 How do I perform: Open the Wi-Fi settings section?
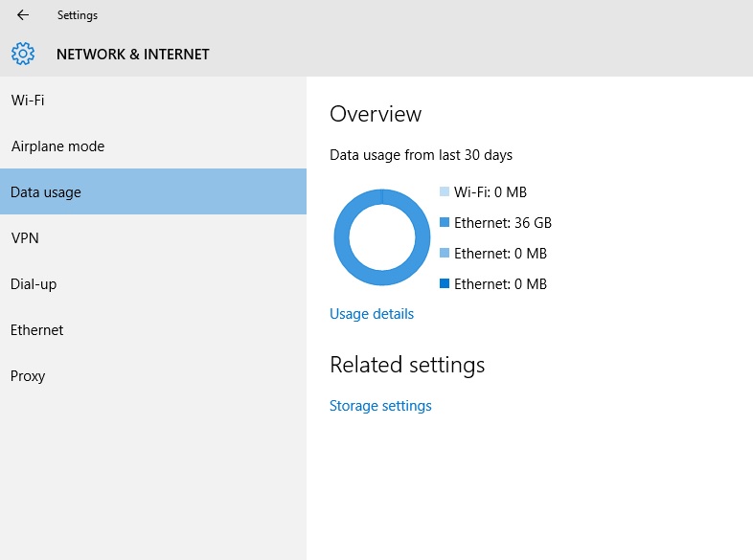pyautogui.click(x=153, y=100)
